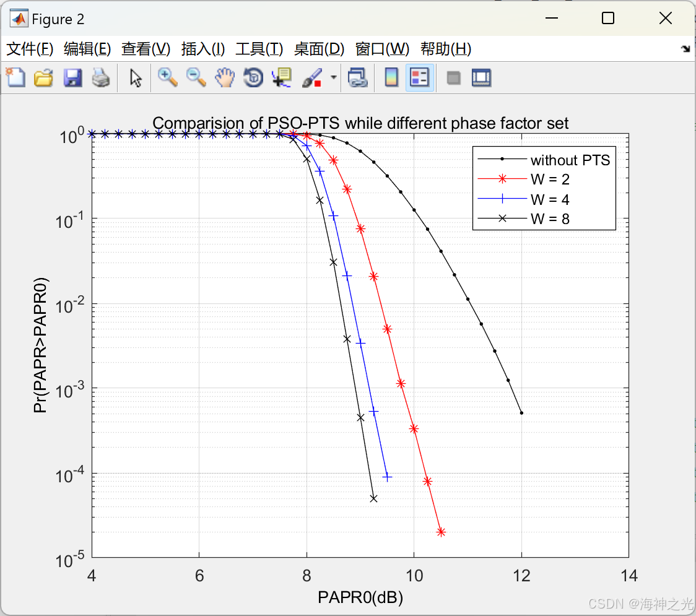Toggle the Insert Legend button
The width and height of the screenshot is (696, 616).
420,77
